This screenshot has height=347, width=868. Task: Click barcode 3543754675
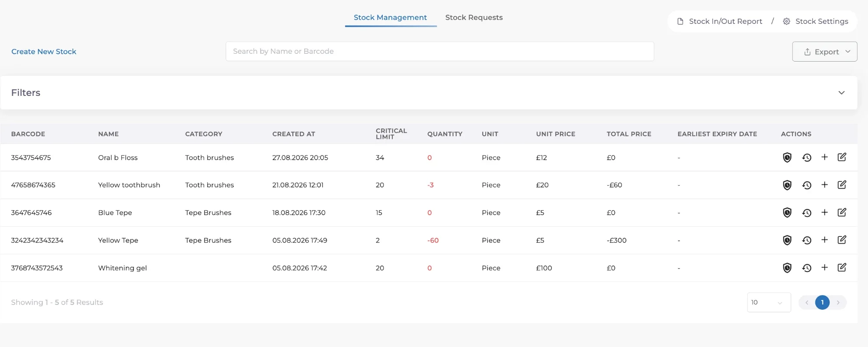[x=31, y=157]
